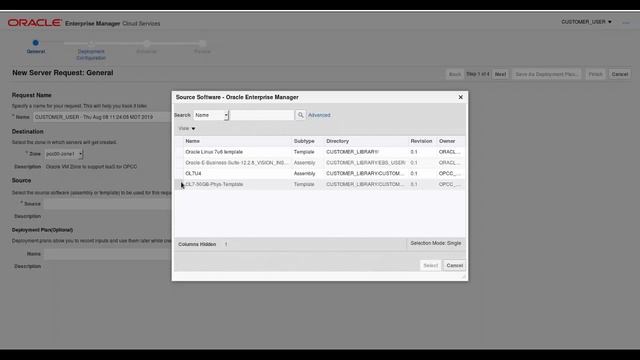Screen dimensions: 640x360
Task: Cancel the New Server Request wizard
Action: (x=620, y=74)
